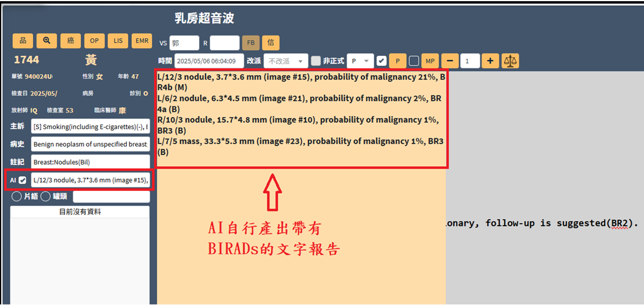This screenshot has height=305, width=644.
Task: Click patient number 1744
Action: [x=26, y=60]
